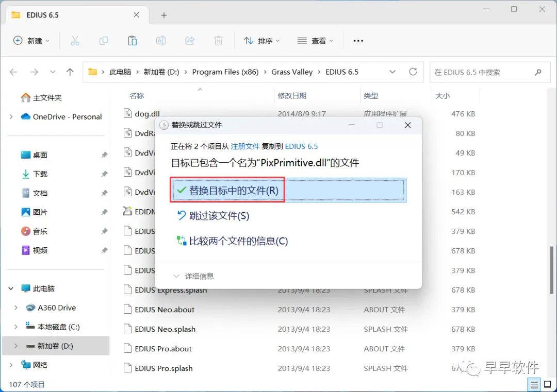The height and width of the screenshot is (392, 557).
Task: Open recent locations dropdown chevron
Action: pyautogui.click(x=53, y=72)
